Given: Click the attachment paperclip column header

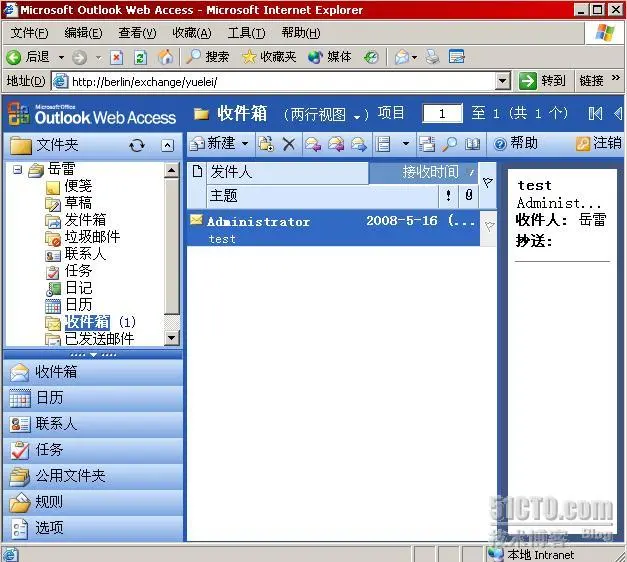Looking at the screenshot, I should tap(469, 196).
